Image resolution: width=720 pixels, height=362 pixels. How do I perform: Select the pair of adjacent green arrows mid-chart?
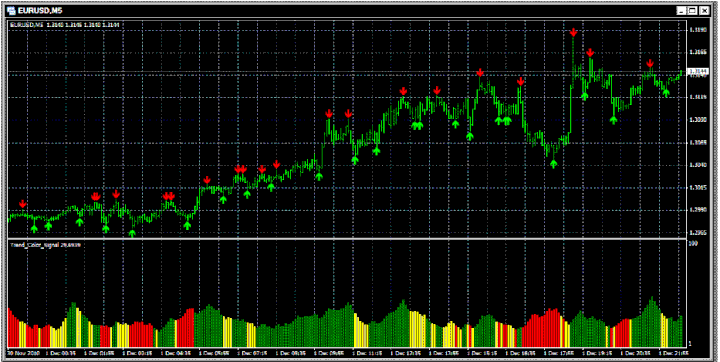point(416,125)
